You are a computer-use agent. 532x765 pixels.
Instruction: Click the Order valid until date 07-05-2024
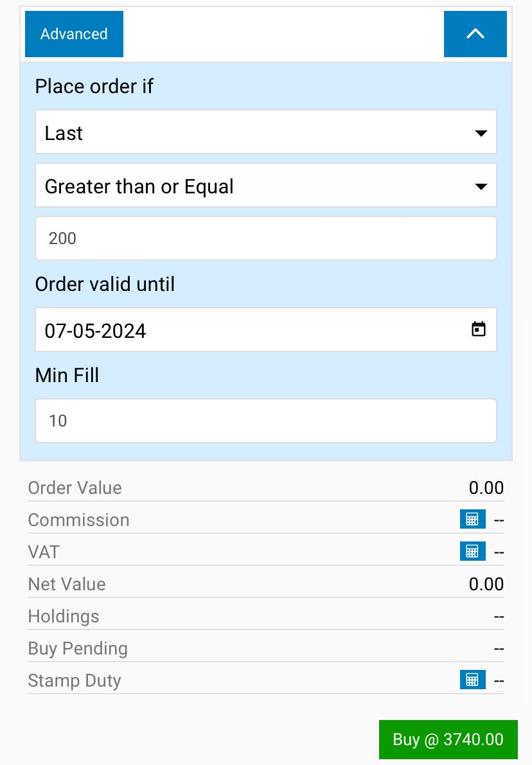pyautogui.click(x=95, y=331)
